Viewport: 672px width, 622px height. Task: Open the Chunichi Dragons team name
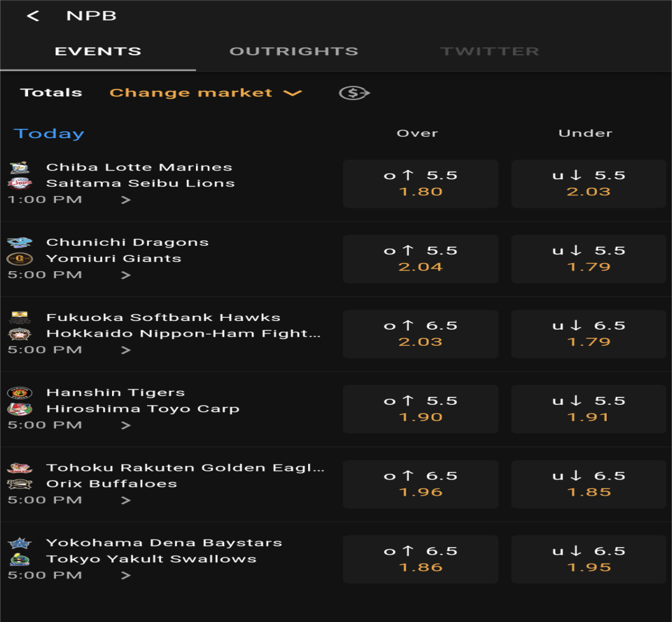pos(128,243)
